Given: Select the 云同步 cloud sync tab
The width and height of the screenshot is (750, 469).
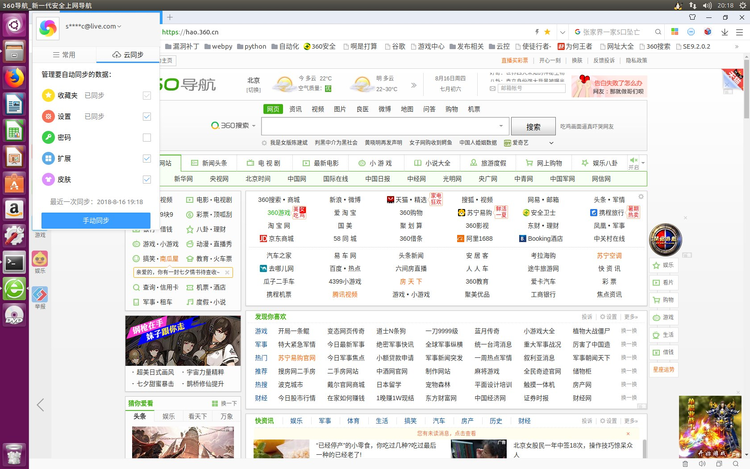Looking at the screenshot, I should tap(128, 55).
